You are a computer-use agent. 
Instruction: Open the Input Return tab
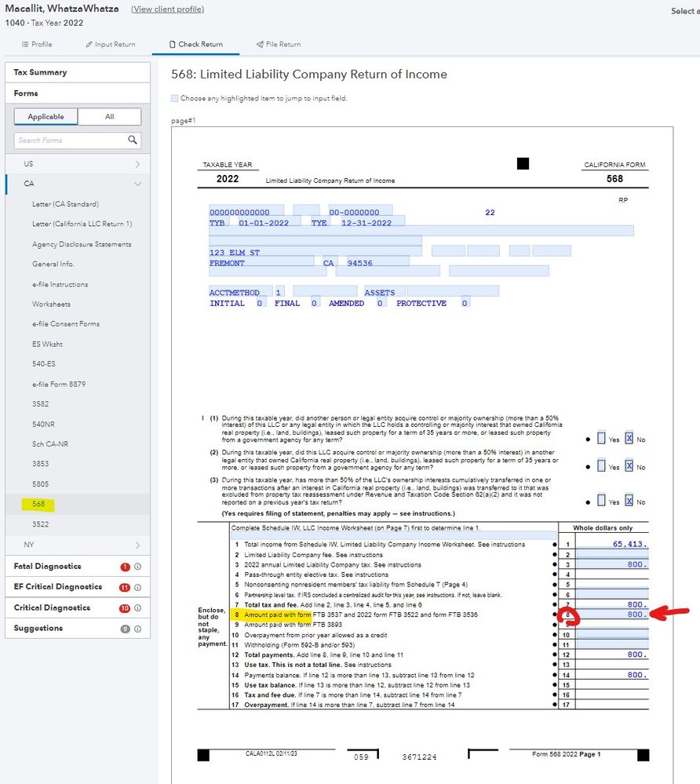coord(110,45)
